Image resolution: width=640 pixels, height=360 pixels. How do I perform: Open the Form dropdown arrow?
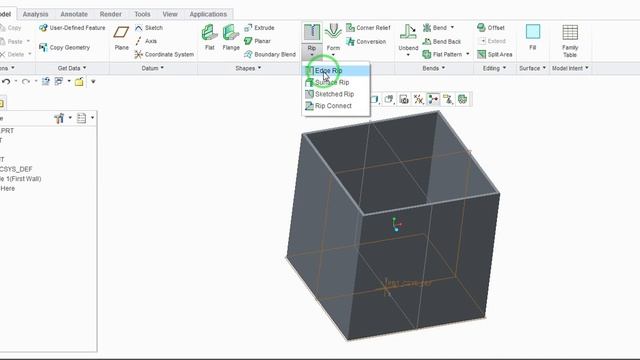click(x=333, y=55)
